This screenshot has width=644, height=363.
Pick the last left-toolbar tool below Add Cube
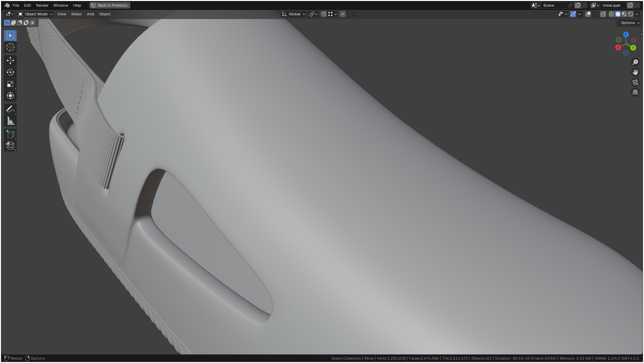tap(10, 146)
